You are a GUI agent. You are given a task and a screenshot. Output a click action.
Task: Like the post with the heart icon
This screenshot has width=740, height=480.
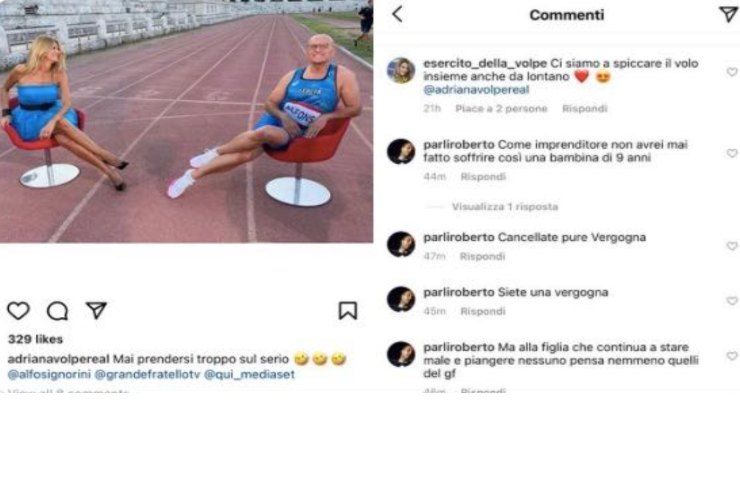point(18,311)
